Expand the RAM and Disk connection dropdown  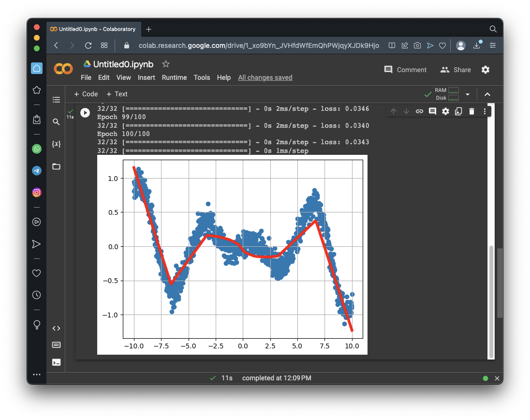(468, 94)
